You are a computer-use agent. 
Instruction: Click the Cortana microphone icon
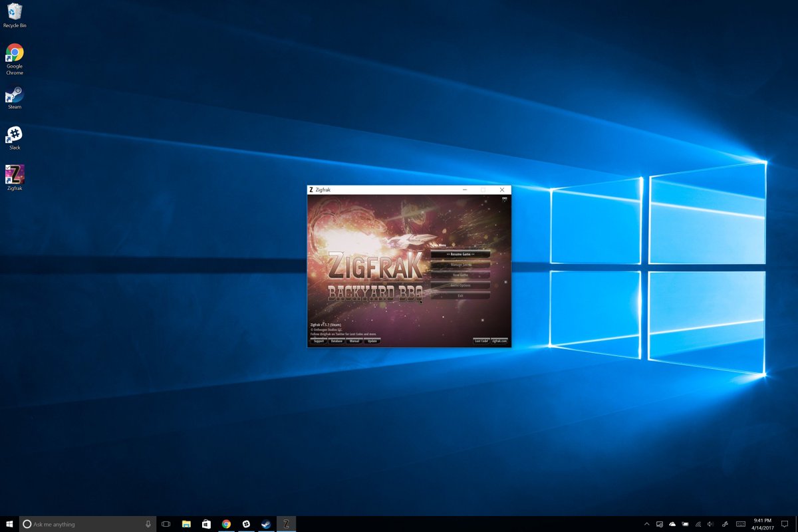[x=148, y=524]
